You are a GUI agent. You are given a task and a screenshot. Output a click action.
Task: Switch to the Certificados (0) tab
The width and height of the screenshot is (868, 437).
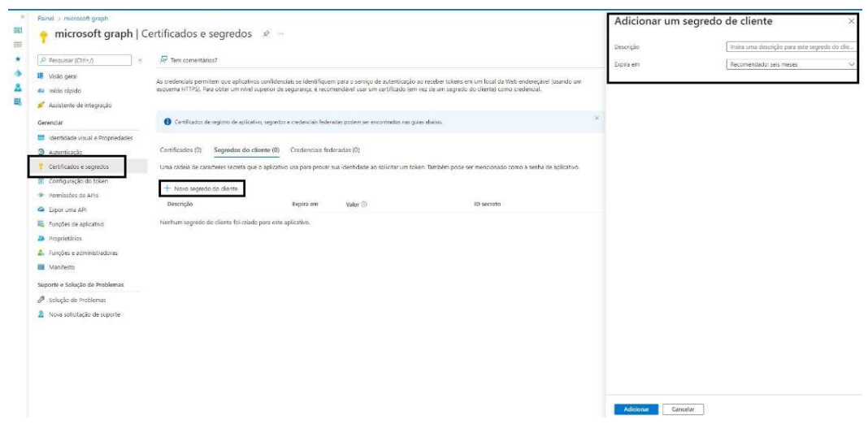pyautogui.click(x=180, y=150)
